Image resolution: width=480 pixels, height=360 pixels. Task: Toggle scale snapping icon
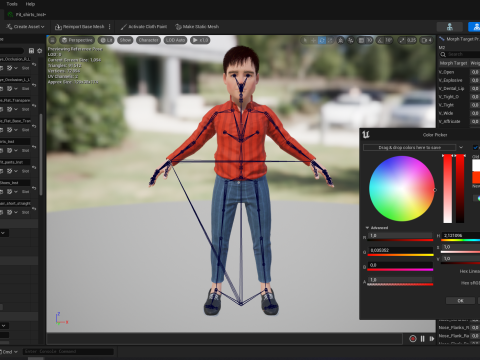point(402,40)
